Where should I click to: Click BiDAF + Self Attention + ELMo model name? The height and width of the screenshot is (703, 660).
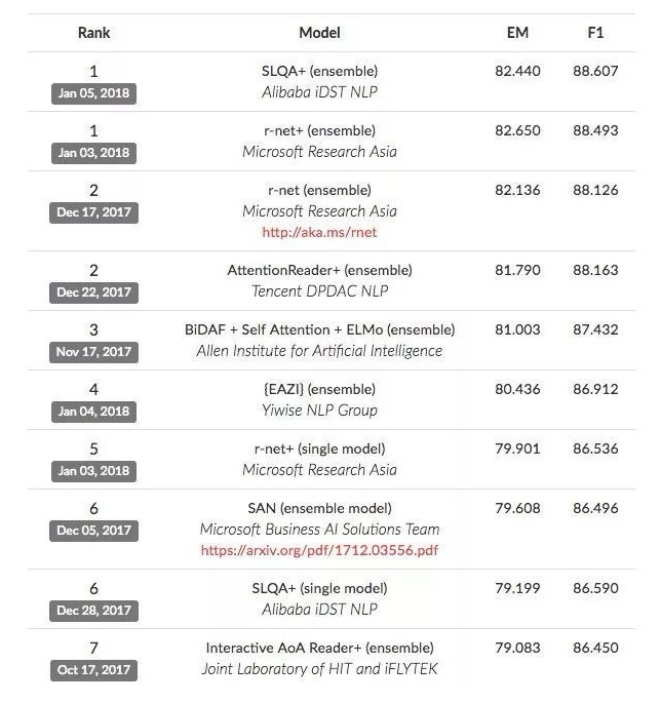319,330
